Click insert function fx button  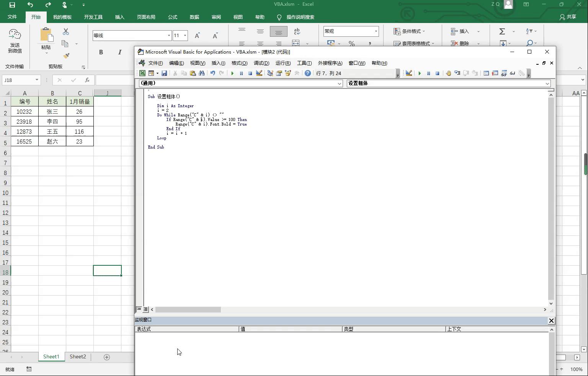[87, 80]
